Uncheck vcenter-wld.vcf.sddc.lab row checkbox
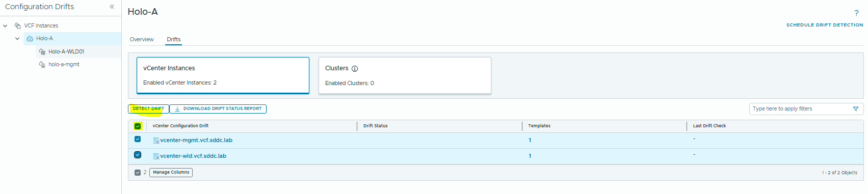868x194 pixels. click(138, 155)
